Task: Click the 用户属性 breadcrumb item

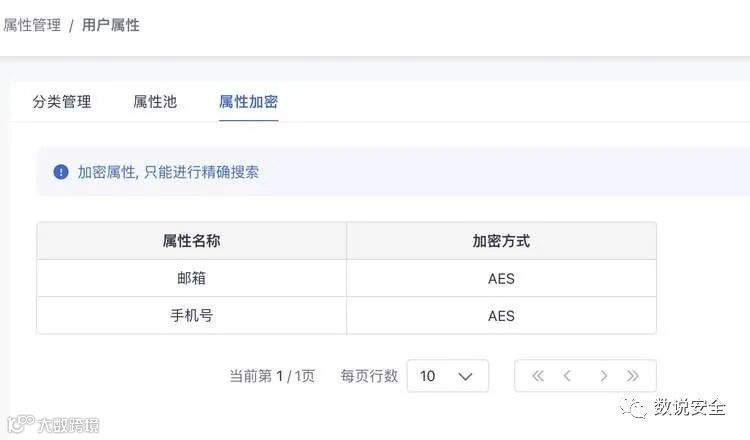Action: point(111,25)
